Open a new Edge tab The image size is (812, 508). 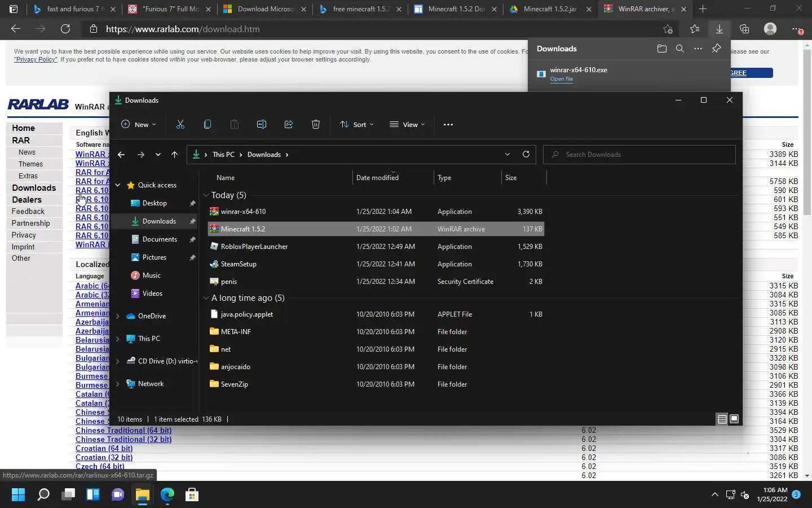point(703,9)
